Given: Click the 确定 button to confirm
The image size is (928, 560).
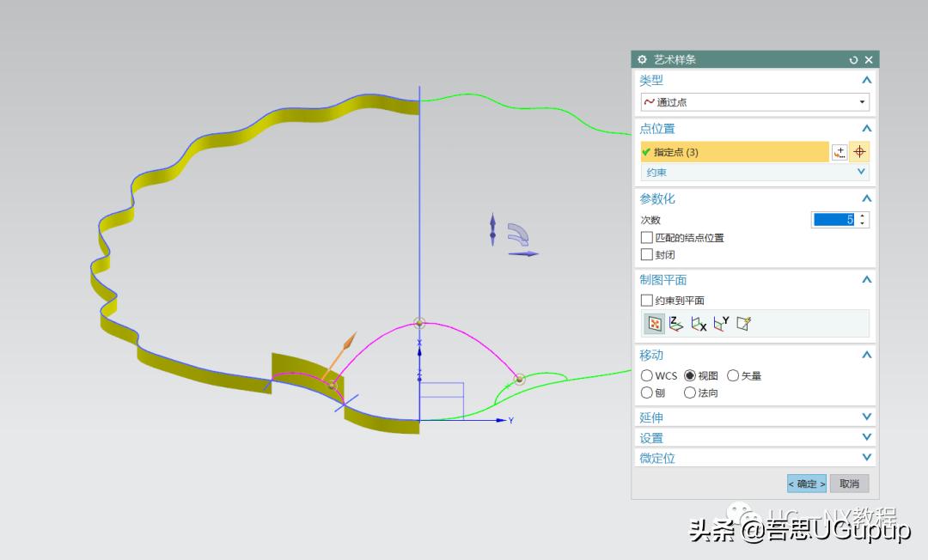Looking at the screenshot, I should pyautogui.click(x=806, y=484).
